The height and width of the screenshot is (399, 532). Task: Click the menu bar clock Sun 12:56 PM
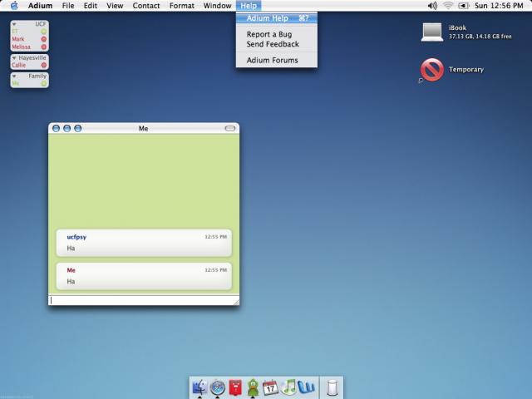click(x=499, y=6)
